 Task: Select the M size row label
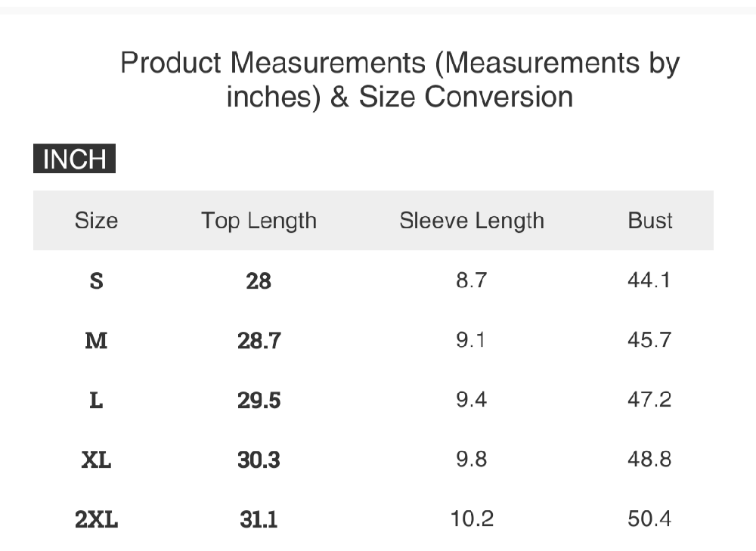tap(96, 341)
